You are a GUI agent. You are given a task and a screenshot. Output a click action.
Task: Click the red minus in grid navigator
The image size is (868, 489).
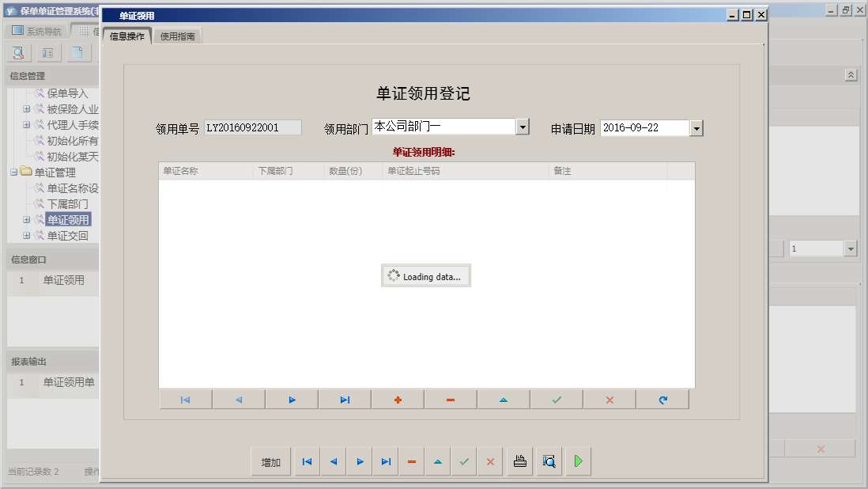[451, 400]
